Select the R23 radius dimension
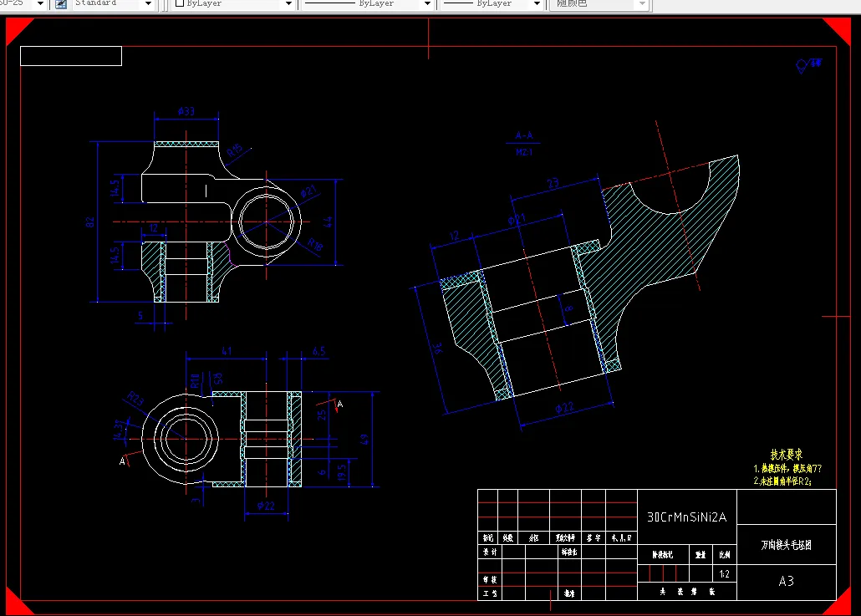This screenshot has width=861, height=616. pyautogui.click(x=135, y=399)
